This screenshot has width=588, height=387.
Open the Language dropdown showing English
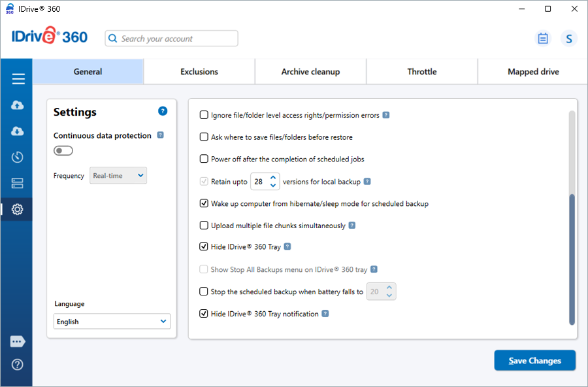pyautogui.click(x=112, y=322)
